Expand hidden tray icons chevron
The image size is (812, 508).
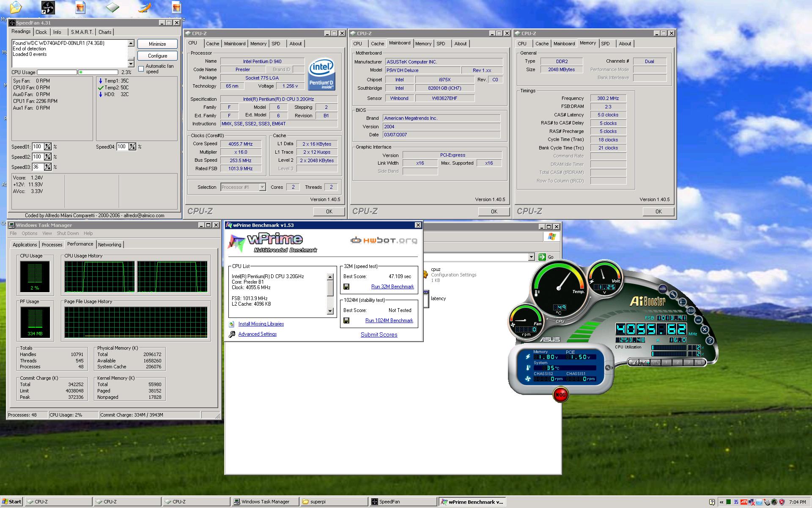pos(721,502)
